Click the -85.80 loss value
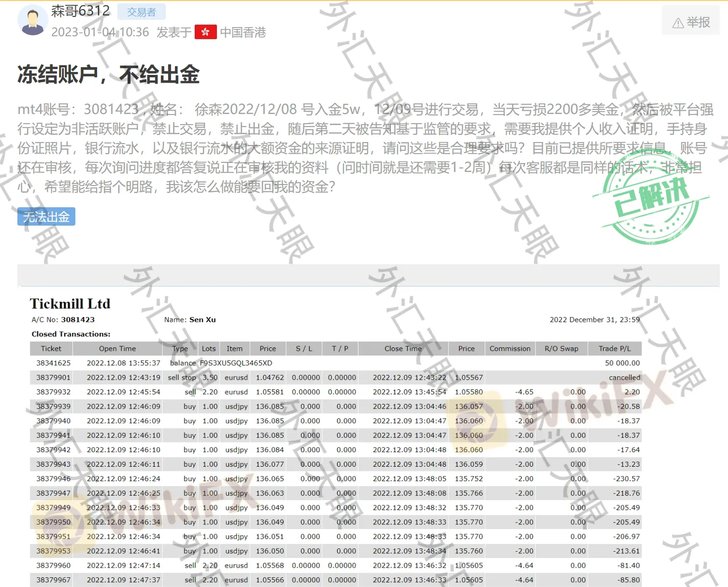This screenshot has height=587, width=728. click(x=628, y=580)
